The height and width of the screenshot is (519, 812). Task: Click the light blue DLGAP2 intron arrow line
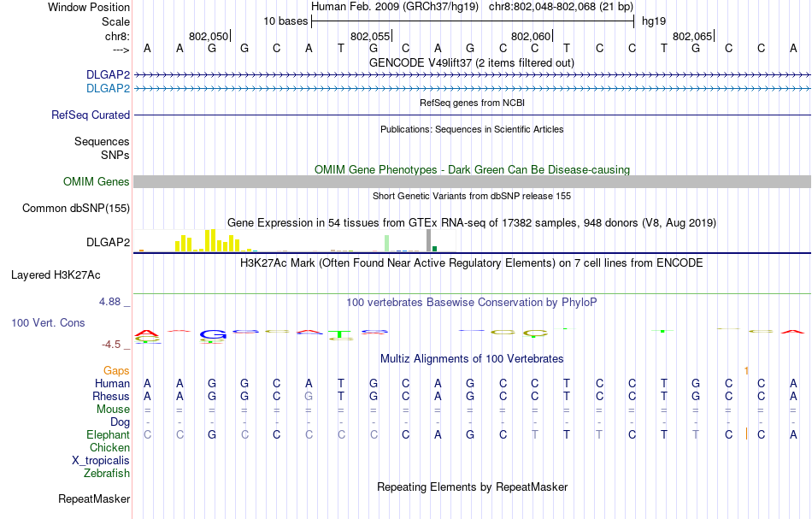pos(472,89)
